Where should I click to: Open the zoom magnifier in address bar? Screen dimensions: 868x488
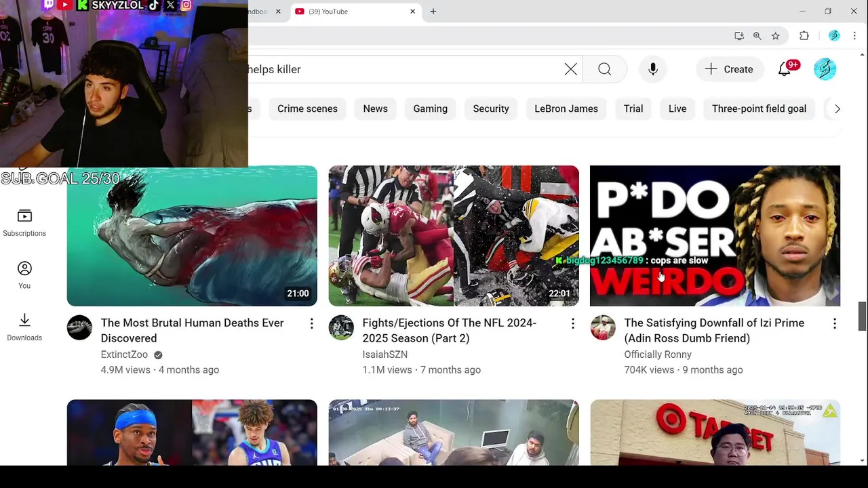click(x=757, y=36)
